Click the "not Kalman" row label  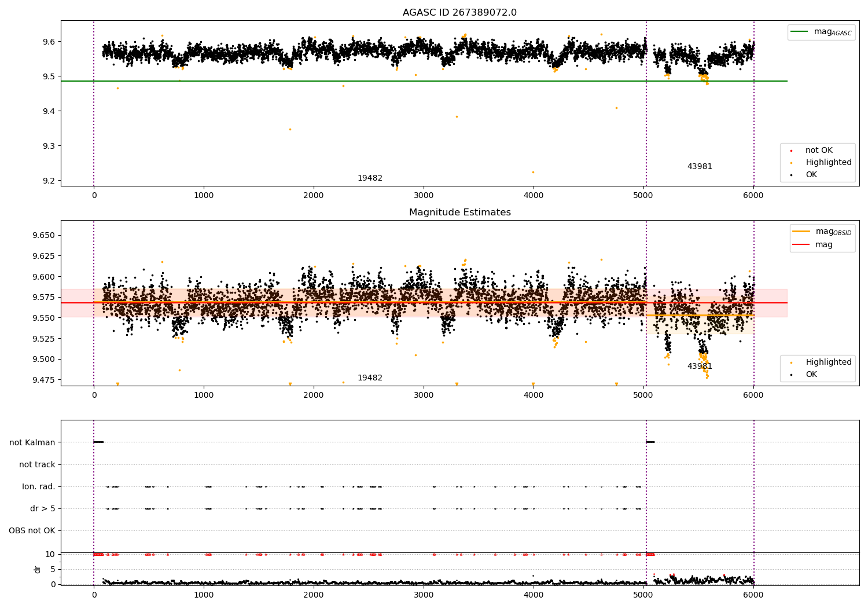pyautogui.click(x=32, y=442)
